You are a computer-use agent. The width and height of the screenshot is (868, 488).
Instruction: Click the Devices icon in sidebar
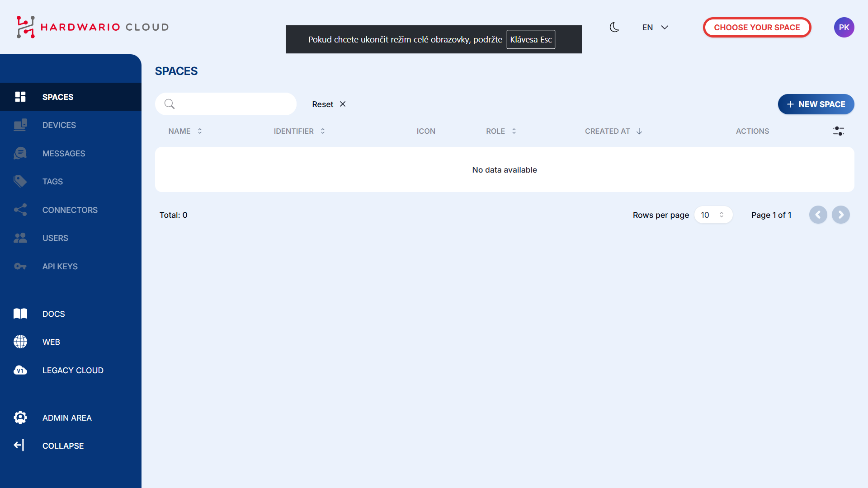[x=20, y=125]
